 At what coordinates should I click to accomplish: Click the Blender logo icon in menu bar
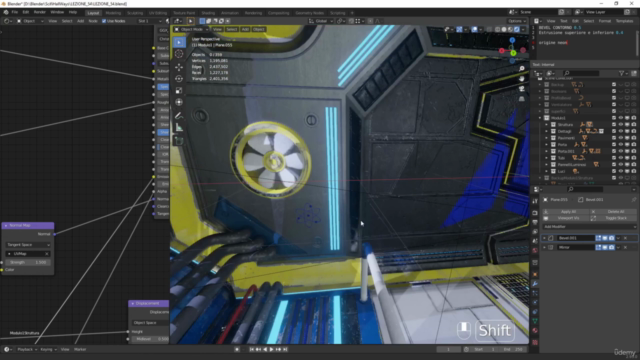[6, 12]
